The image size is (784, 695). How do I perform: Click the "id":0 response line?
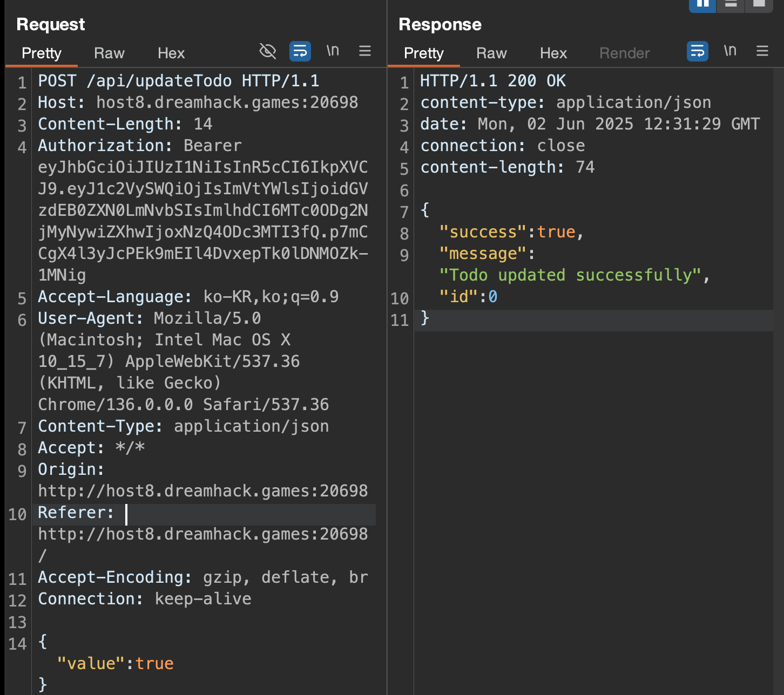[x=469, y=297]
